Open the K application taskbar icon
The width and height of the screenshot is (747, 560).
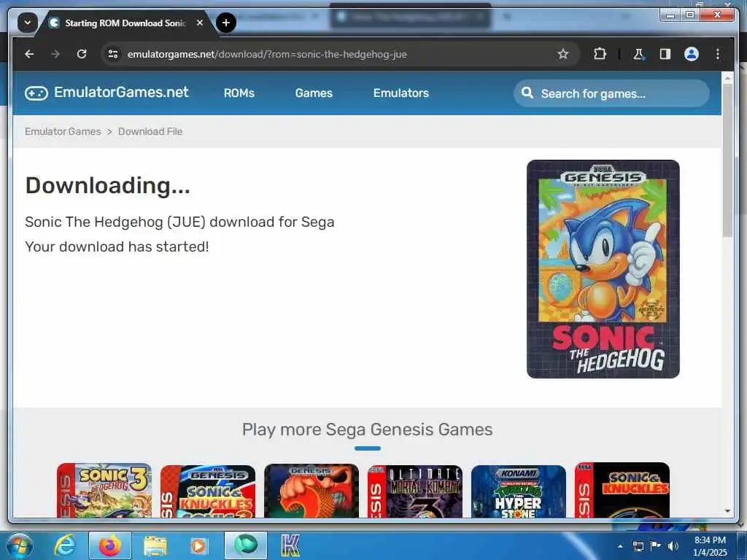tap(290, 545)
